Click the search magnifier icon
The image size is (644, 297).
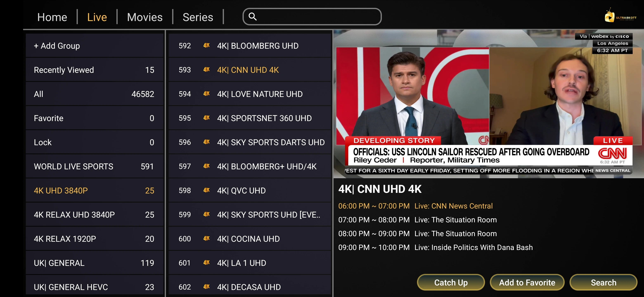click(252, 16)
